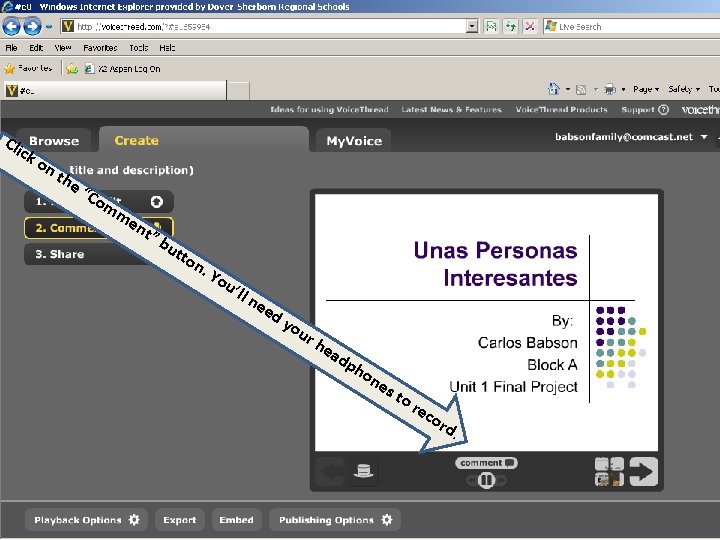
Task: Open the recent pages dropdown beside Forward
Action: [x=49, y=27]
